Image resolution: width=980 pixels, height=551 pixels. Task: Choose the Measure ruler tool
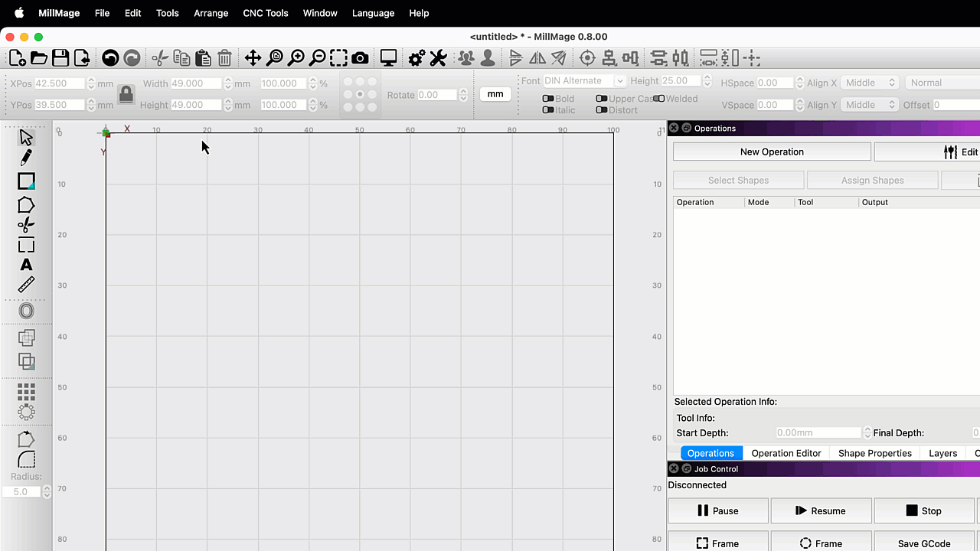pos(26,285)
